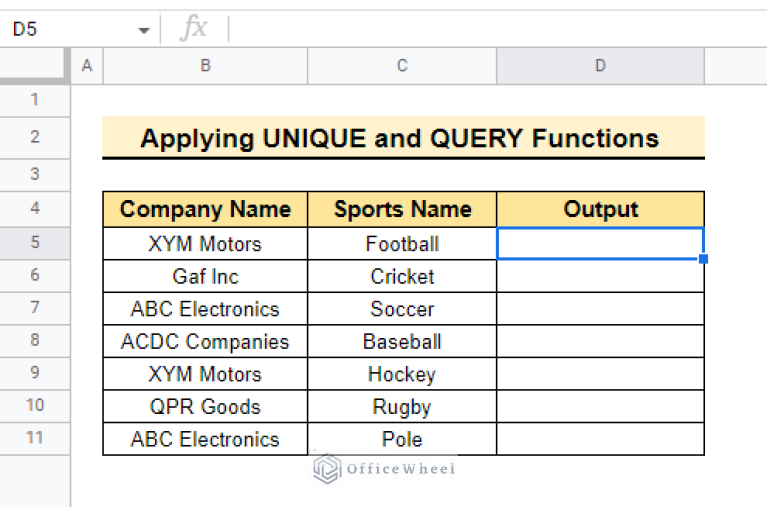Select row 5 header
This screenshot has width=767, height=507.
coord(34,243)
